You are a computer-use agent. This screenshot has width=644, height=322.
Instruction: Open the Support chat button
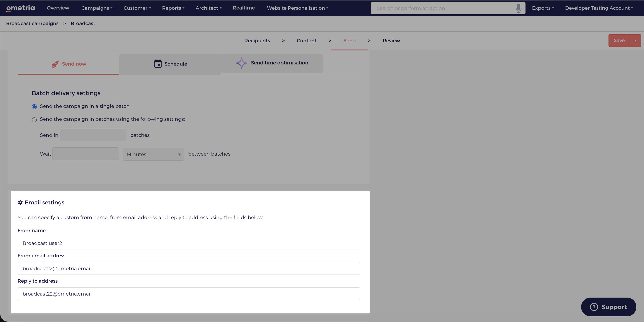608,307
